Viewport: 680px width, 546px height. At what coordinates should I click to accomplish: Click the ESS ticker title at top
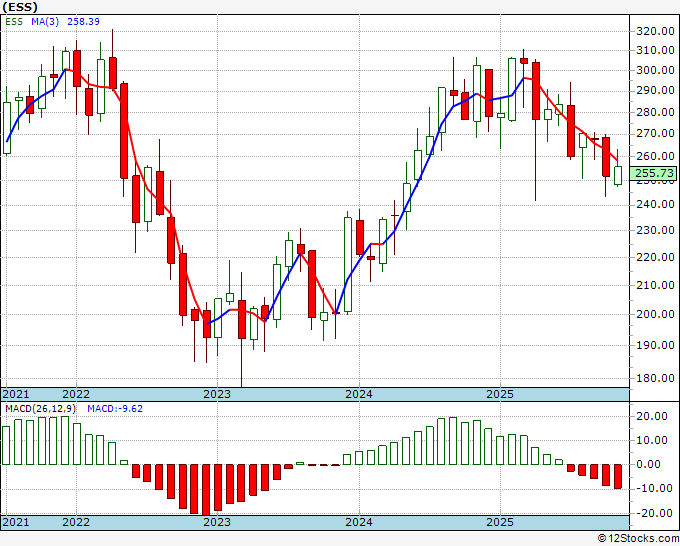20,7
